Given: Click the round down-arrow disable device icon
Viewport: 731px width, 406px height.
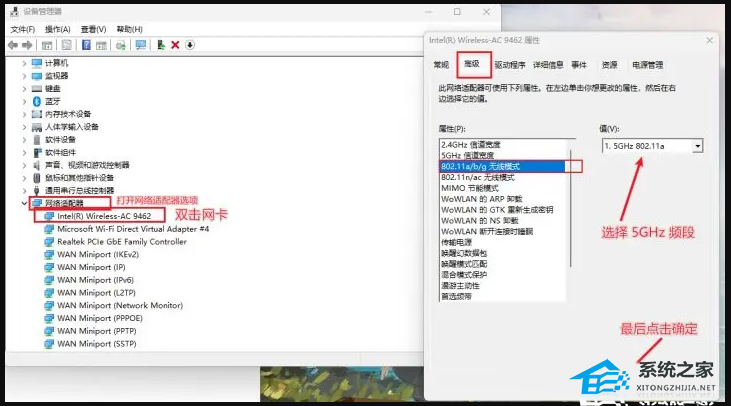Looking at the screenshot, I should (190, 45).
